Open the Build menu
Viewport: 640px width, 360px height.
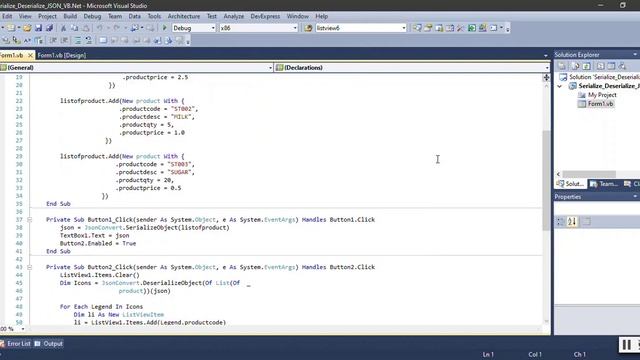point(70,16)
